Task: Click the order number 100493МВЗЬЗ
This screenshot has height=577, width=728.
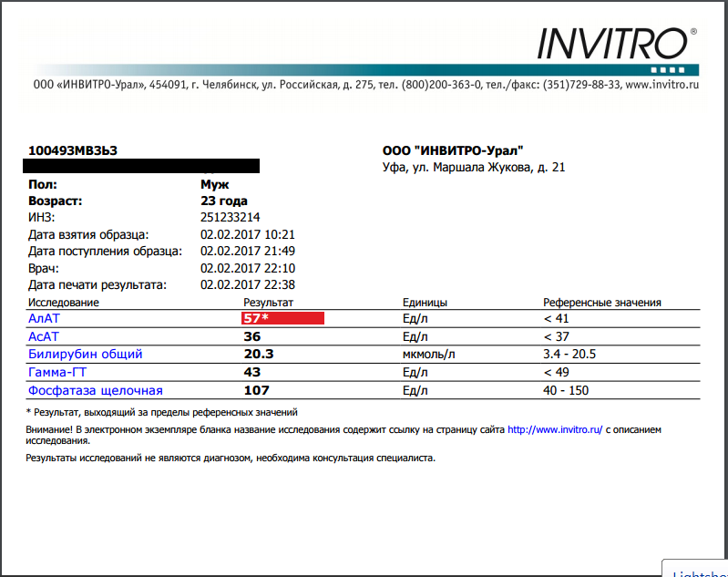Action: pos(73,150)
